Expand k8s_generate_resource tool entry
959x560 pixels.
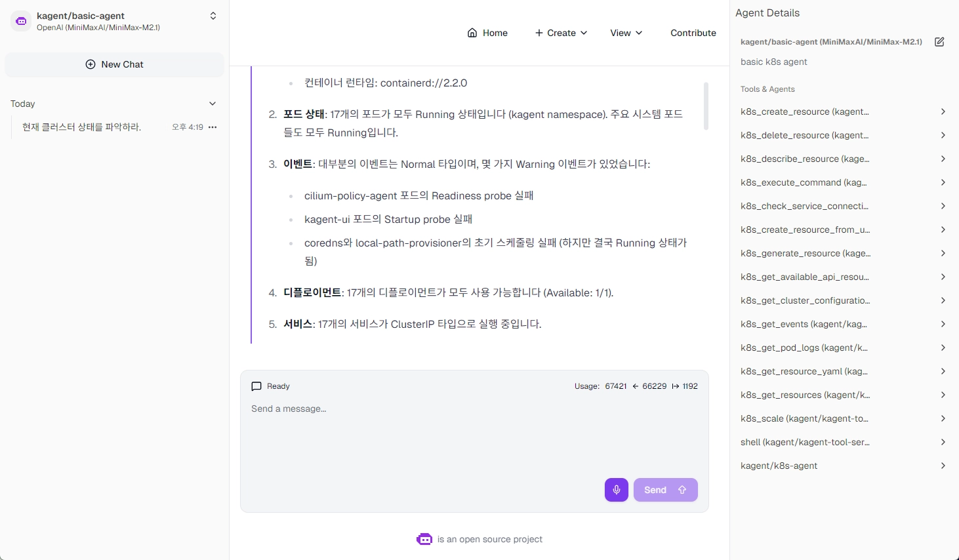click(x=842, y=253)
